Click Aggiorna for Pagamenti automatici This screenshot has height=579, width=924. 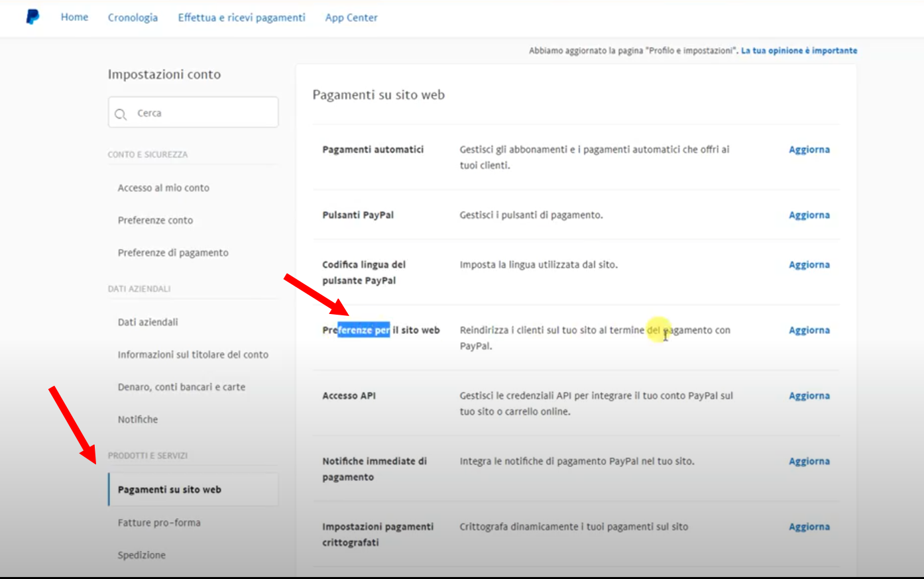click(809, 150)
